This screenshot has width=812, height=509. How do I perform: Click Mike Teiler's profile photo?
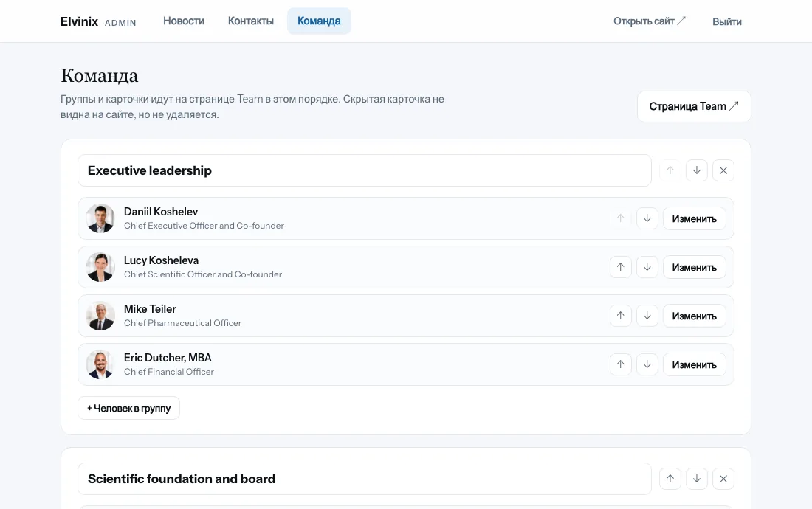(x=100, y=316)
